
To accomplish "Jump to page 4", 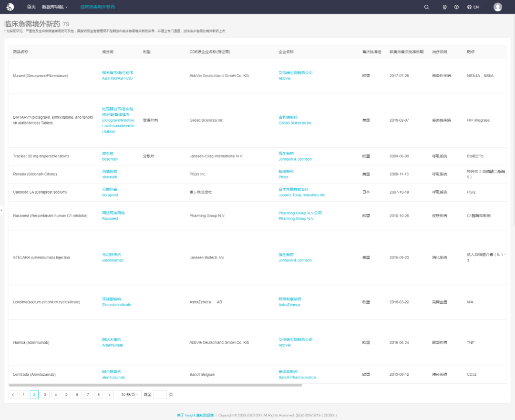I will 56,394.
